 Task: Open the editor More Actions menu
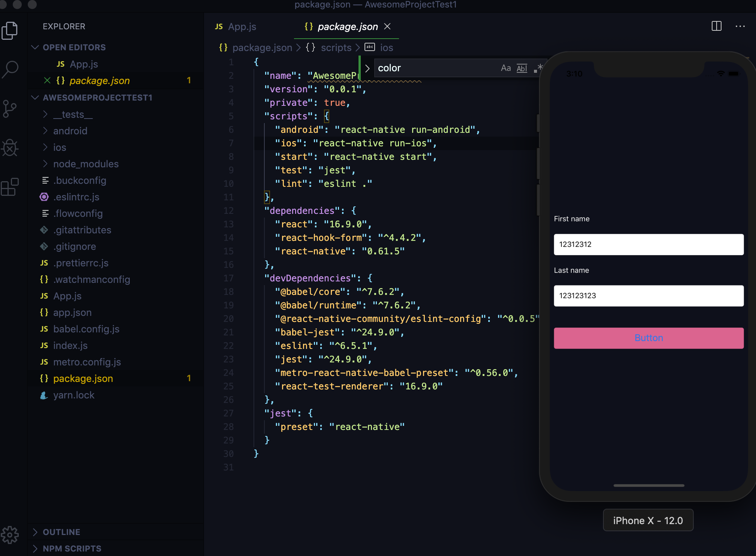(x=740, y=26)
